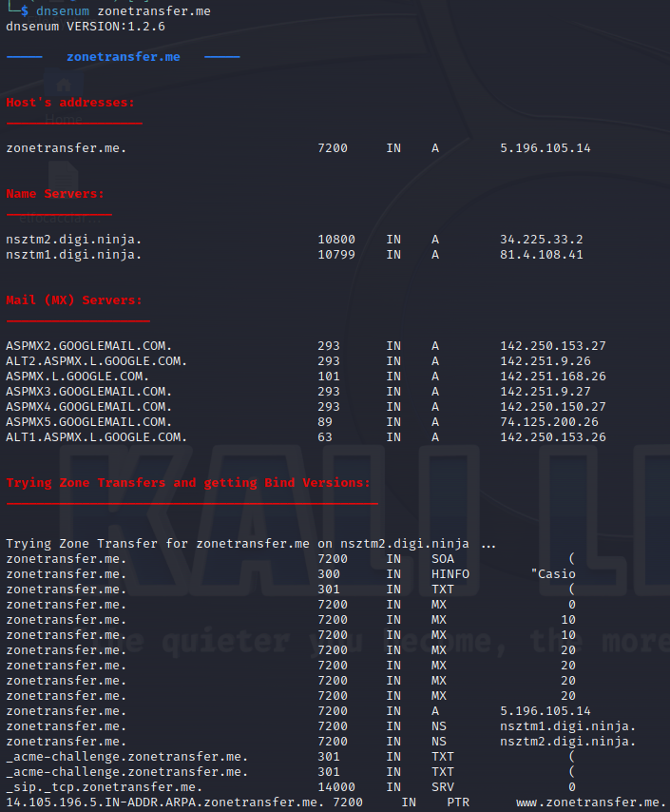This screenshot has height=812, width=670.
Task: Click the dnsenum VERSION:1.2.6 line
Action: (86, 27)
